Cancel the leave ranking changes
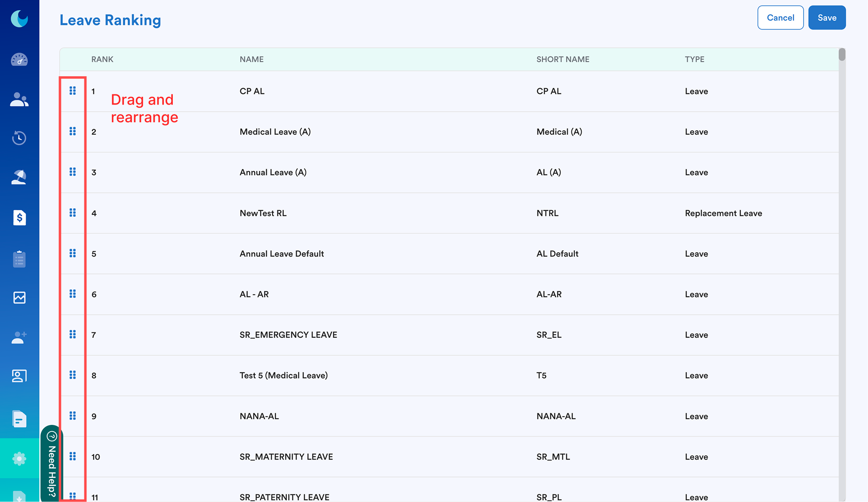 (780, 18)
